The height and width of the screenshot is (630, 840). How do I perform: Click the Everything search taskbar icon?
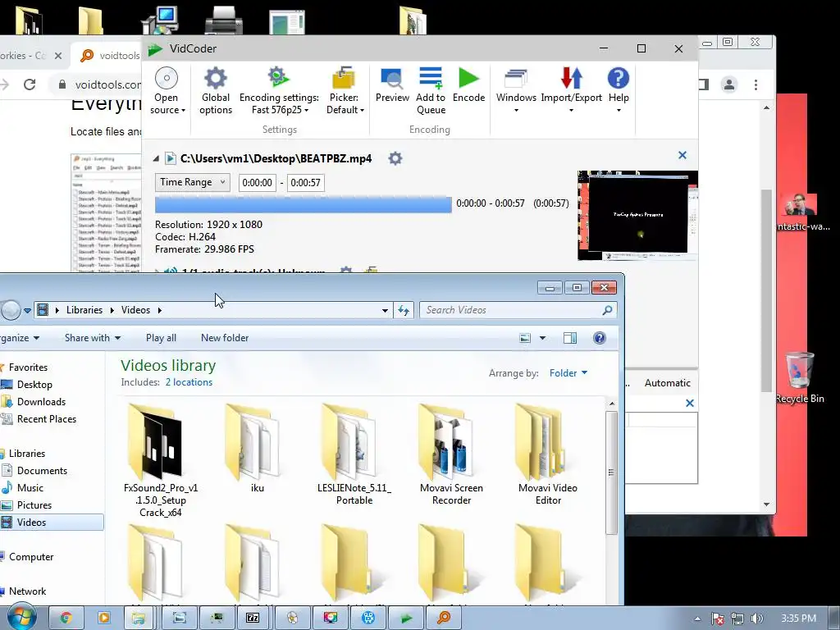444,618
